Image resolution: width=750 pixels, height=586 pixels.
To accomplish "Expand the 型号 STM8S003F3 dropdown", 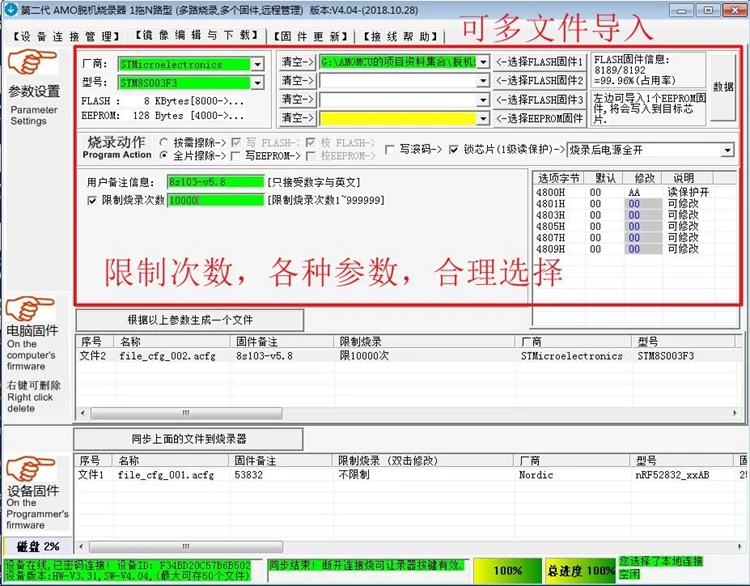I will [x=257, y=83].
